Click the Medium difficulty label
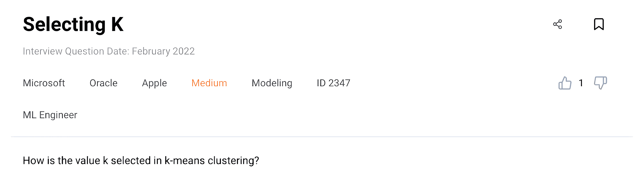The width and height of the screenshot is (644, 180). tap(209, 83)
